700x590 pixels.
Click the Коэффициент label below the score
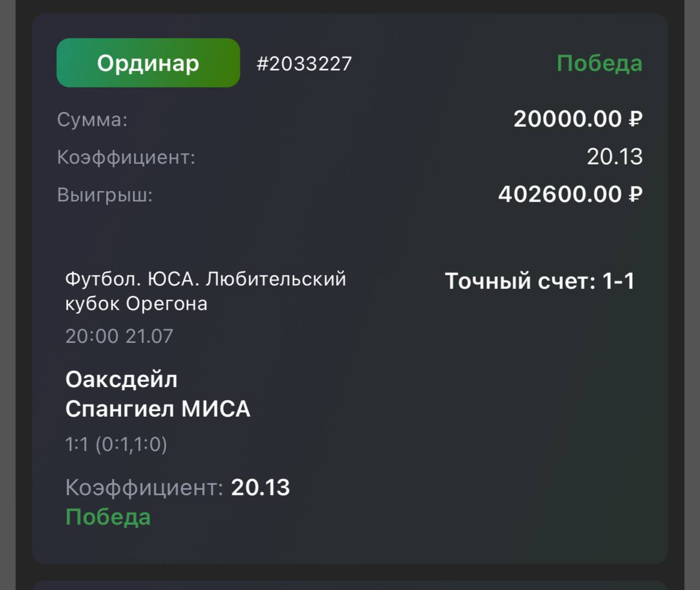click(144, 487)
